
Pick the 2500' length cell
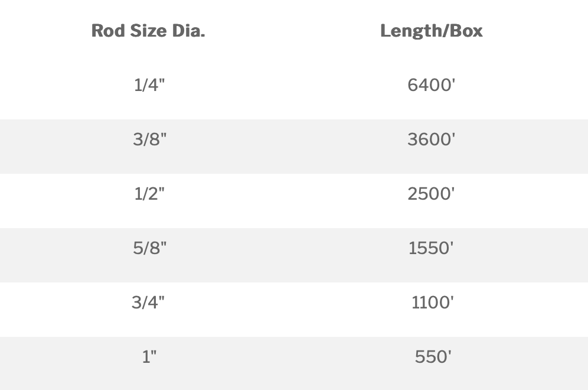432,194
